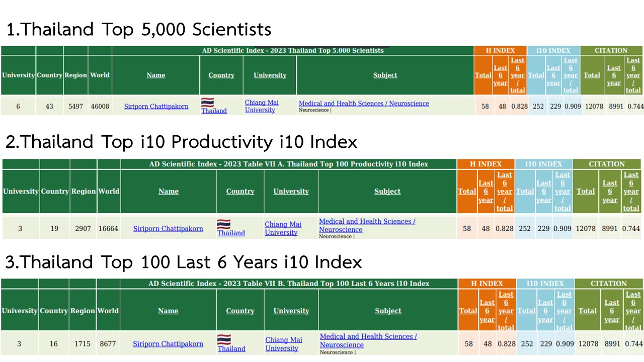
Task: Click Thailand country link in third table
Action: (231, 348)
